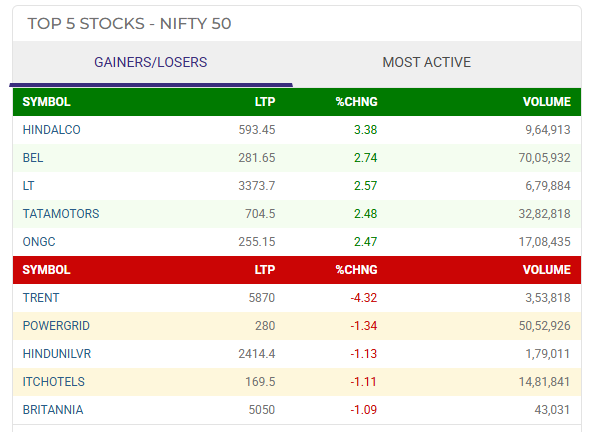Click the losers LTP column header
This screenshot has width=589, height=432.
coord(265,270)
